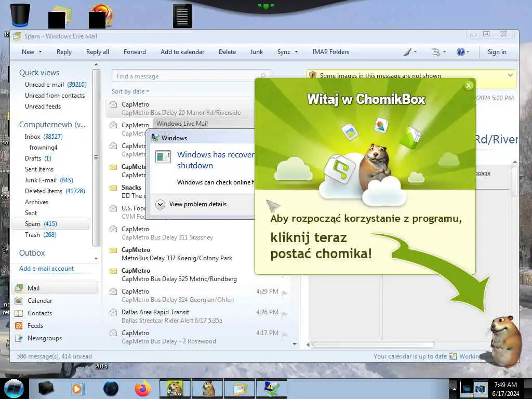Flag the 4:29 PM CapMetro message
The image size is (532, 399).
284,293
